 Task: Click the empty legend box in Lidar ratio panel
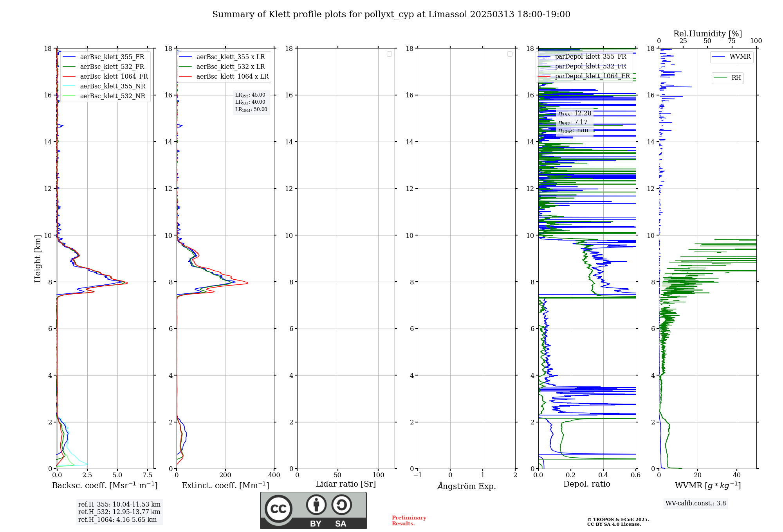(389, 54)
